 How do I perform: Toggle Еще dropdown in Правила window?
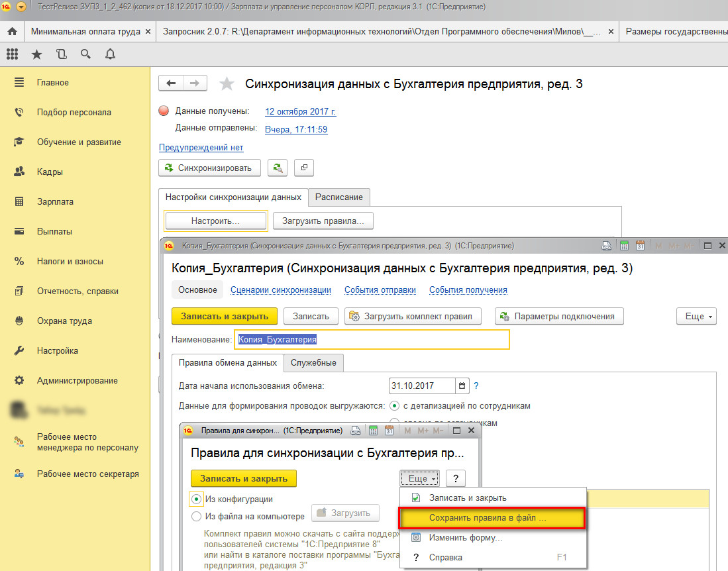tap(420, 478)
